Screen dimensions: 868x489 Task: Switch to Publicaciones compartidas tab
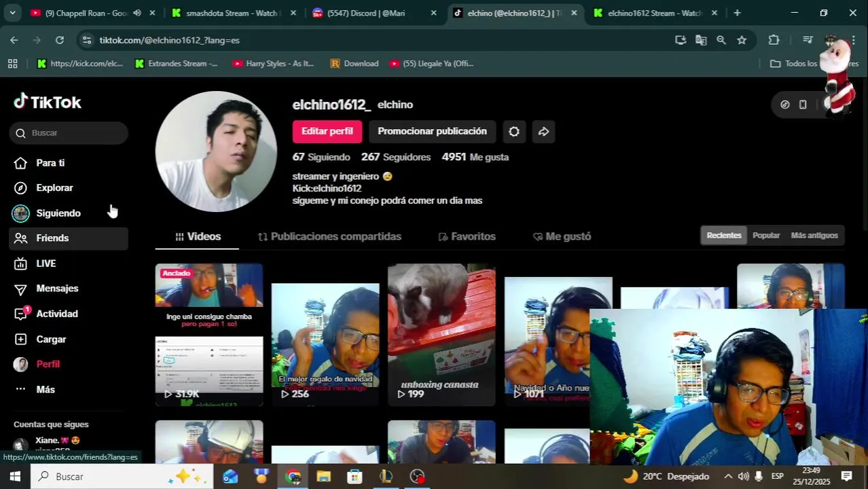point(329,236)
